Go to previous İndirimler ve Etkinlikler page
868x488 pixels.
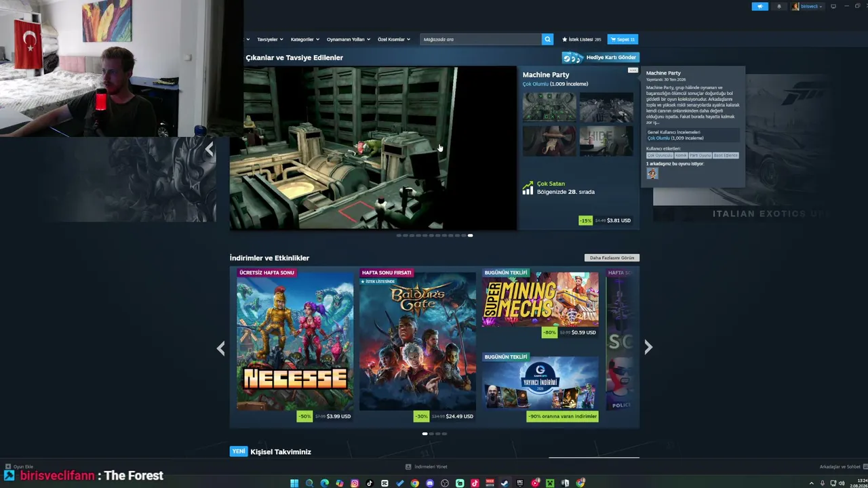click(x=220, y=348)
